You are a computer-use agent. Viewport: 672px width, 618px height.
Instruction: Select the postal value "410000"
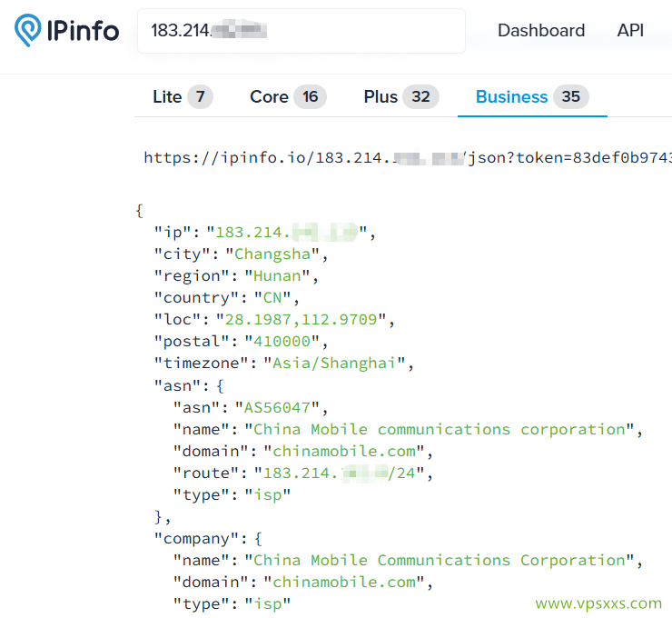tap(282, 342)
